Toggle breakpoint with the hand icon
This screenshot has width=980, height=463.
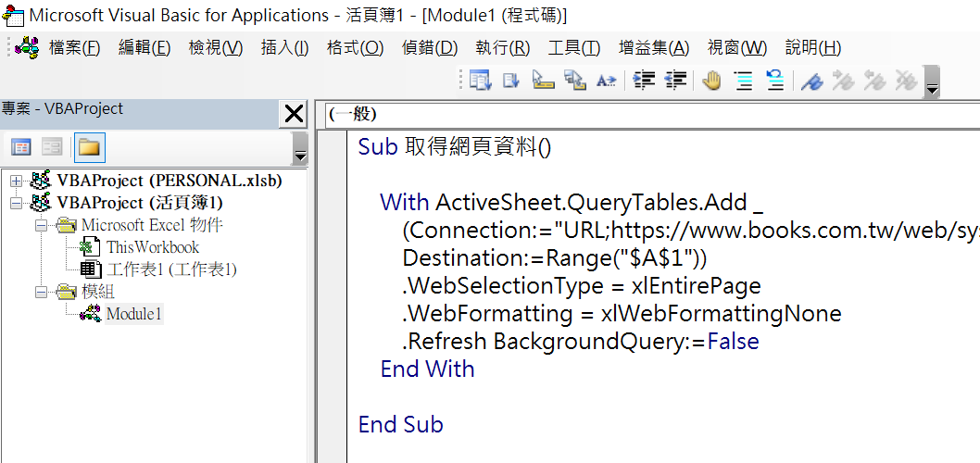click(x=711, y=80)
